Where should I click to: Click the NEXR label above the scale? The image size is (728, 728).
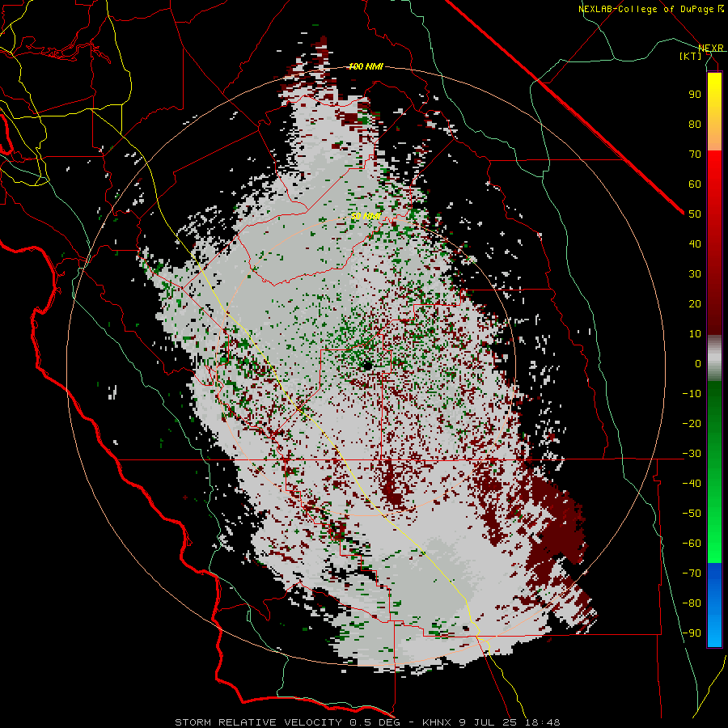click(711, 48)
